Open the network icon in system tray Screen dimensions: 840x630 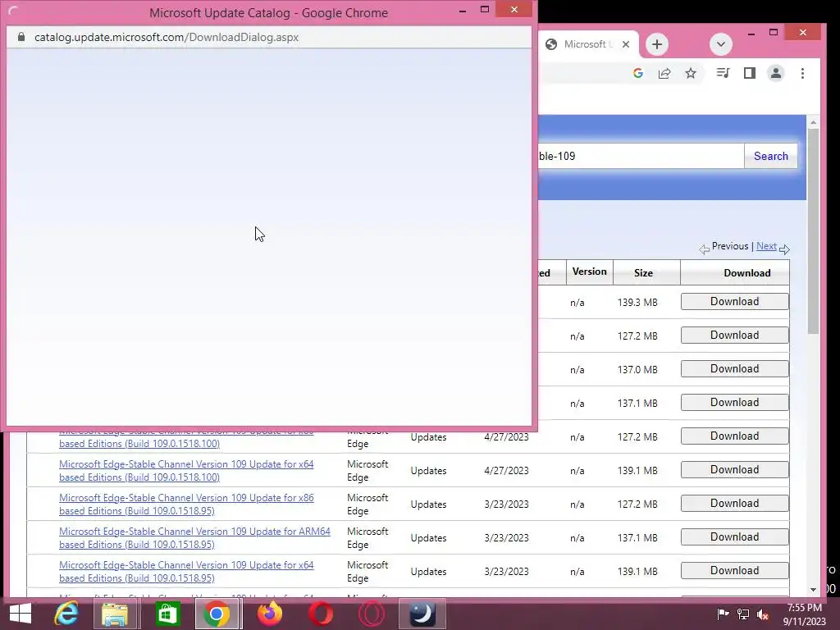pyautogui.click(x=743, y=614)
